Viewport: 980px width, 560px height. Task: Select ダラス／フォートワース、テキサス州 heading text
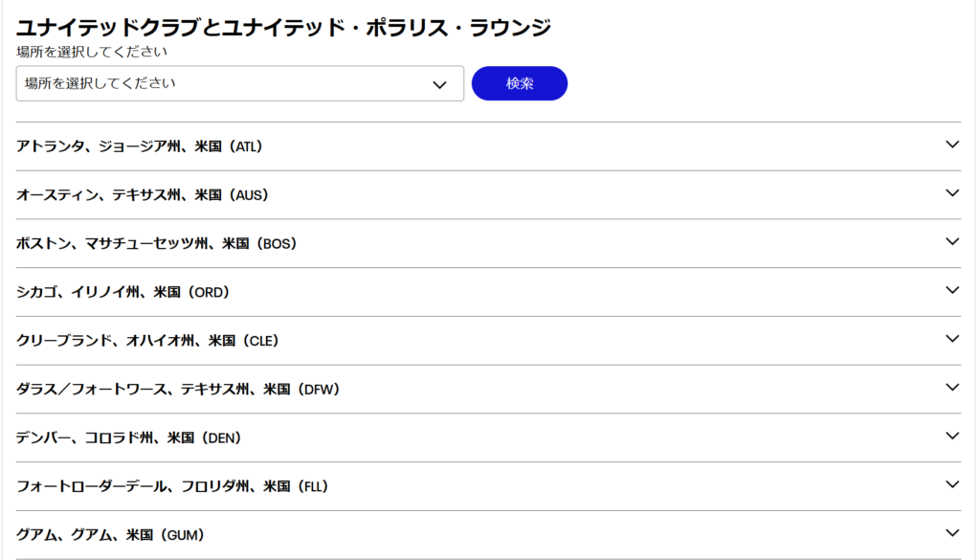(178, 390)
